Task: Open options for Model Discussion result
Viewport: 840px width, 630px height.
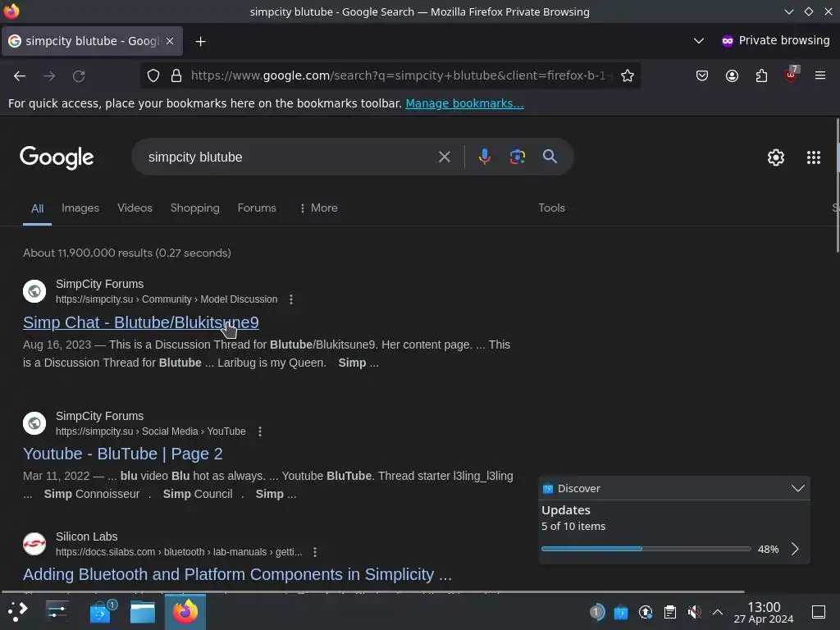Action: pos(291,299)
